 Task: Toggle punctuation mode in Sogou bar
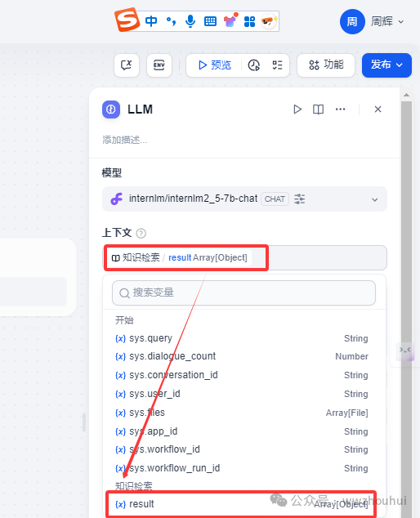(171, 21)
